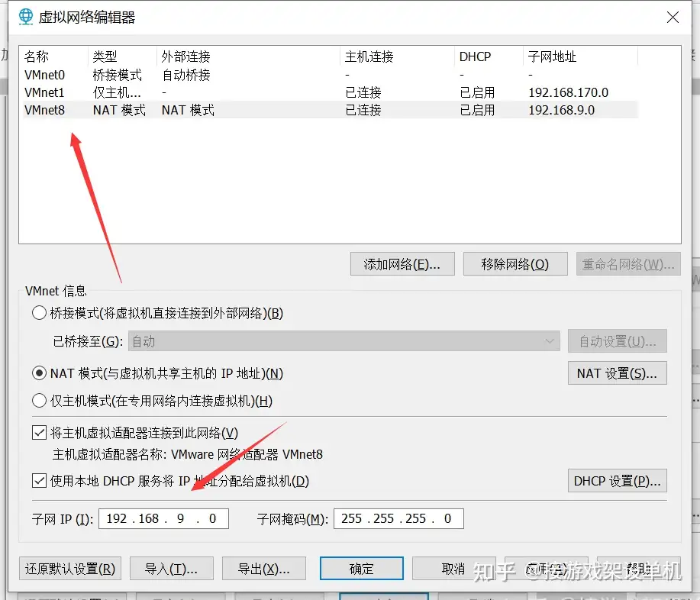Click subnet address 192.168.170.0 cell

pyautogui.click(x=568, y=92)
